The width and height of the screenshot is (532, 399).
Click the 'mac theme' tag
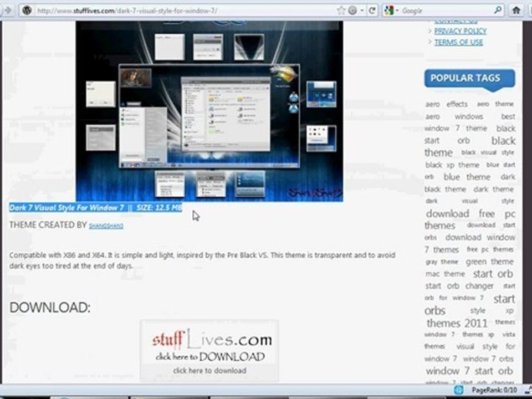tap(445, 274)
